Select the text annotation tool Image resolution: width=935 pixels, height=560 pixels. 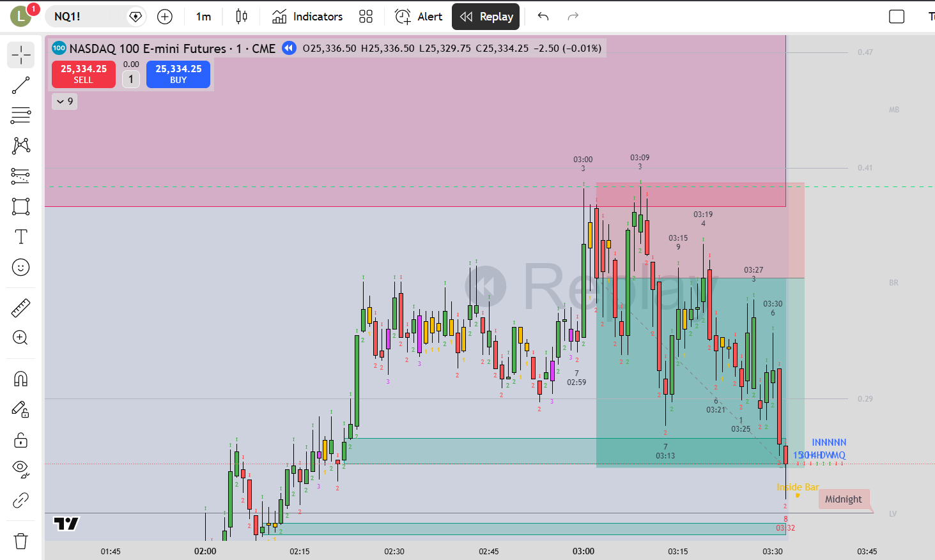pos(21,237)
